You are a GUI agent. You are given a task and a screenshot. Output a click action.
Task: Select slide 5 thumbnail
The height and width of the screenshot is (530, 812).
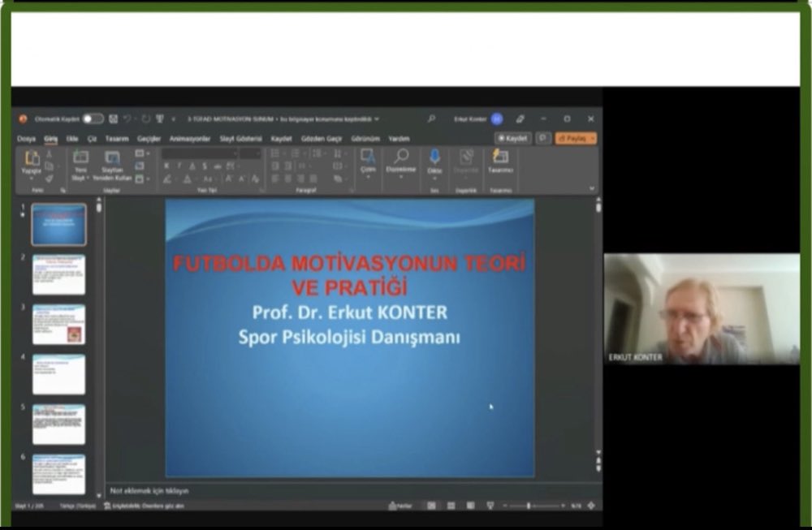(59, 424)
